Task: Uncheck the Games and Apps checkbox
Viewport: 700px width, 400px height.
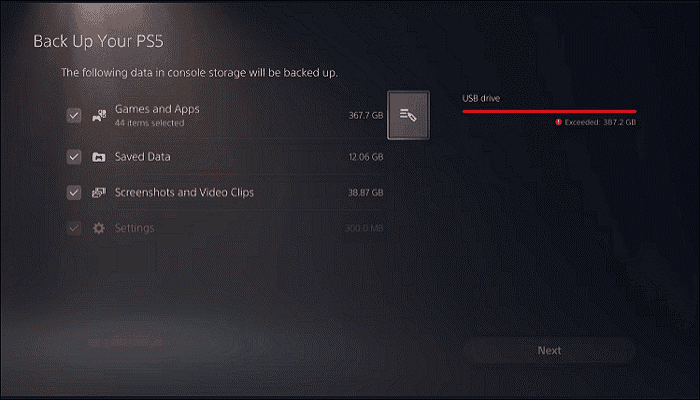Action: coord(74,115)
